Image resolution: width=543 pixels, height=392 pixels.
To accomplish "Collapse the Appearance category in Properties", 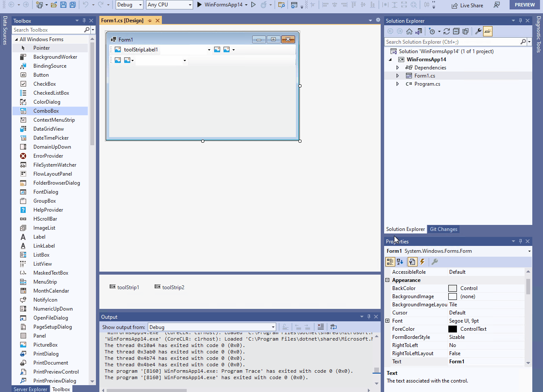I will click(x=387, y=280).
